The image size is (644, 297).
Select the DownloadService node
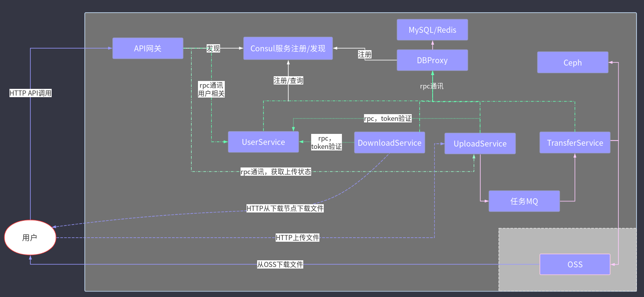(390, 143)
